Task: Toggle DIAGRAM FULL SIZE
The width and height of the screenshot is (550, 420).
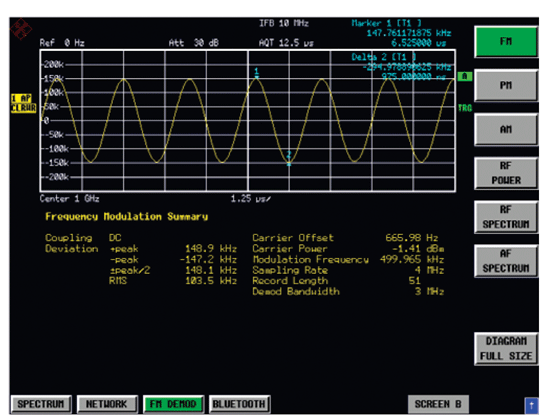Action: point(506,349)
